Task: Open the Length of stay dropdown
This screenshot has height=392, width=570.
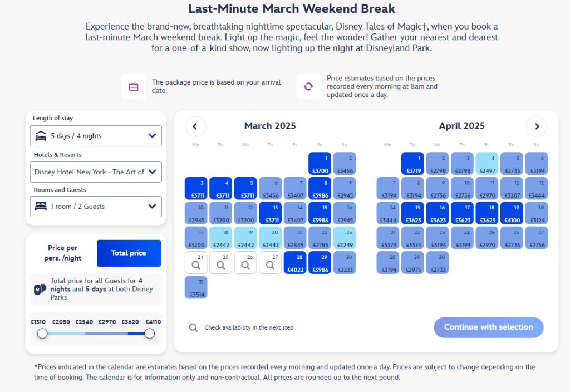Action: tap(96, 135)
